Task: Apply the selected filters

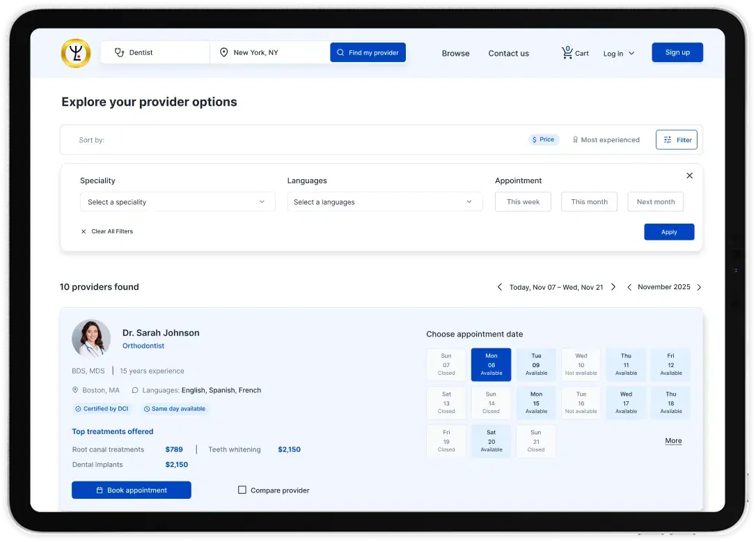Action: (669, 232)
